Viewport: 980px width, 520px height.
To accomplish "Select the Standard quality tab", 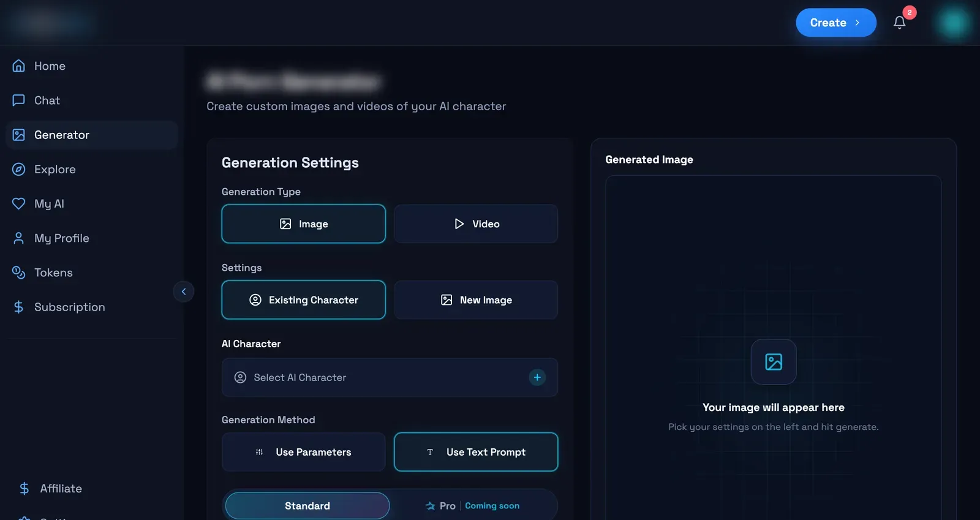I will pos(307,506).
